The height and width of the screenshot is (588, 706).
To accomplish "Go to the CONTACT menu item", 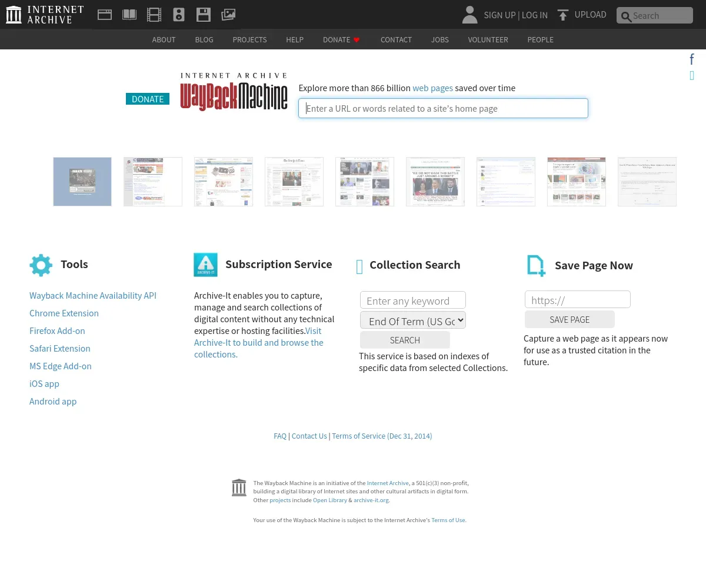I will (x=396, y=39).
